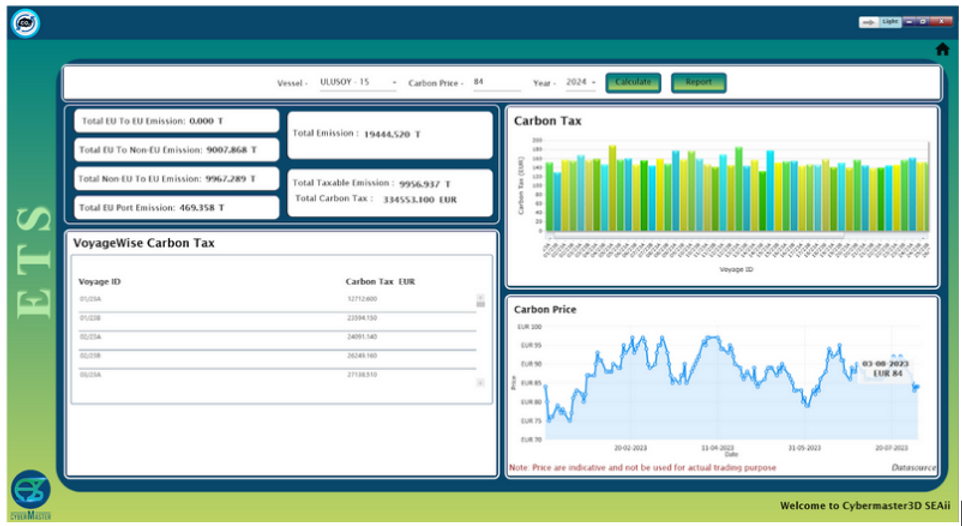
Task: Click Total EU Port Emission card
Action: coord(177,208)
